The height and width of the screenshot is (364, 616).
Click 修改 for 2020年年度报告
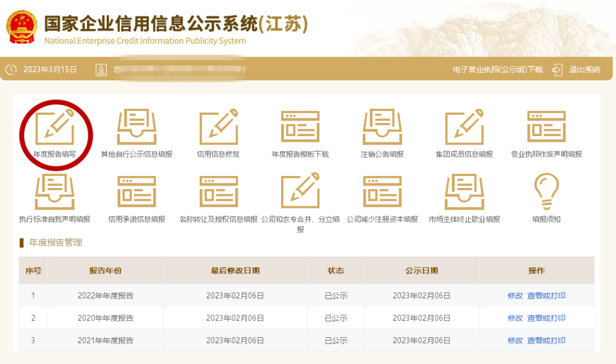coord(515,318)
